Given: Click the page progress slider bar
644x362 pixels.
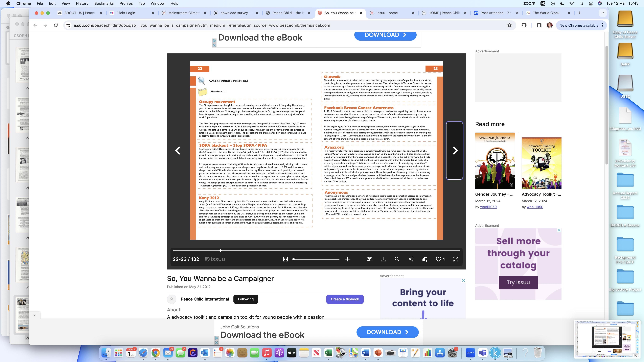Looking at the screenshot, I should pos(316,250).
